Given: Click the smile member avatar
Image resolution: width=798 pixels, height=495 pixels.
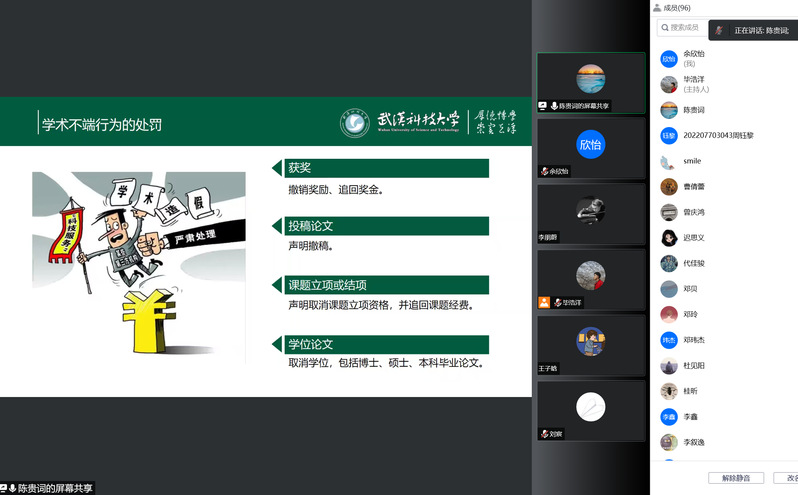Looking at the screenshot, I should click(669, 161).
